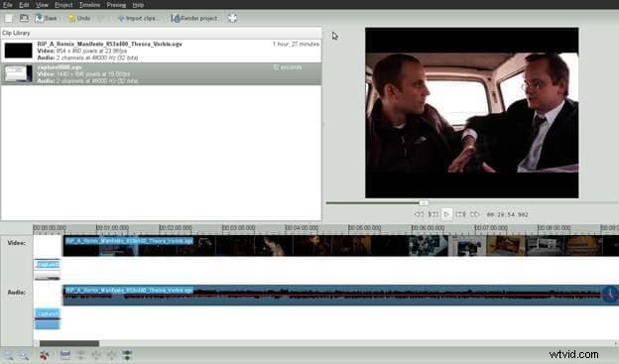Select the capture audio clip below the audio track
Screen dimensions: 619x364
point(47,319)
